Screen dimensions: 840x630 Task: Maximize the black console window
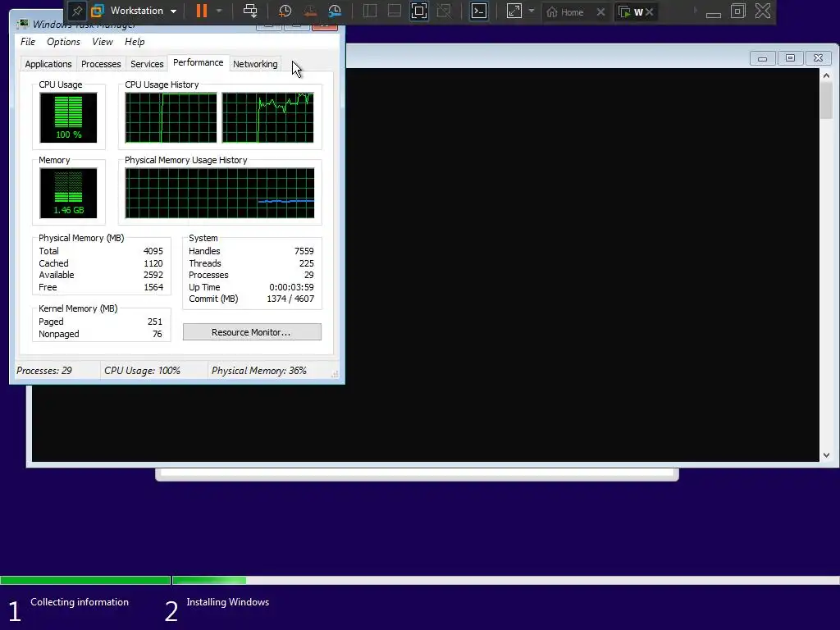click(790, 58)
